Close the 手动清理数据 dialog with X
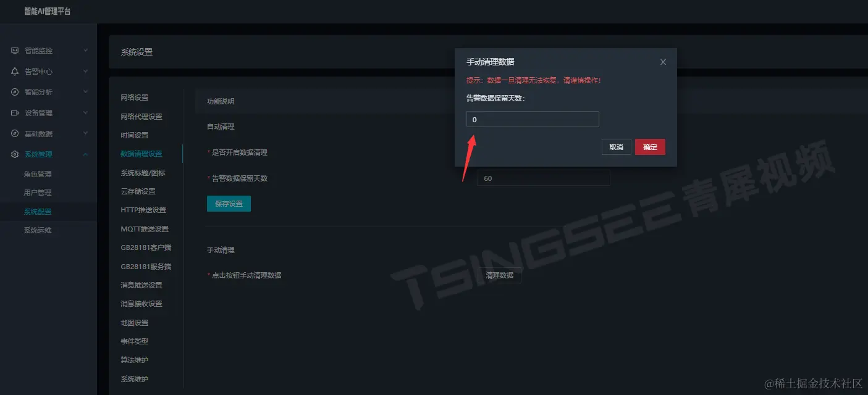The image size is (868, 395). pos(663,62)
